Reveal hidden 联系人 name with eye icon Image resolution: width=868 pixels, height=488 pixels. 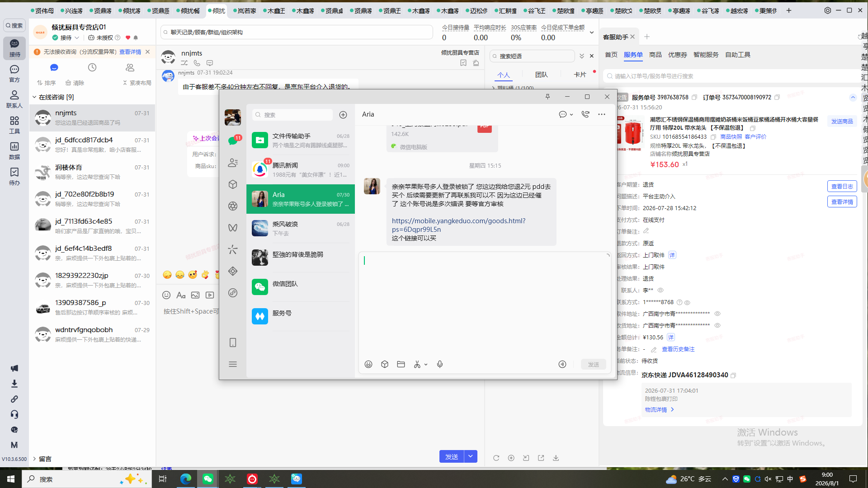click(660, 290)
